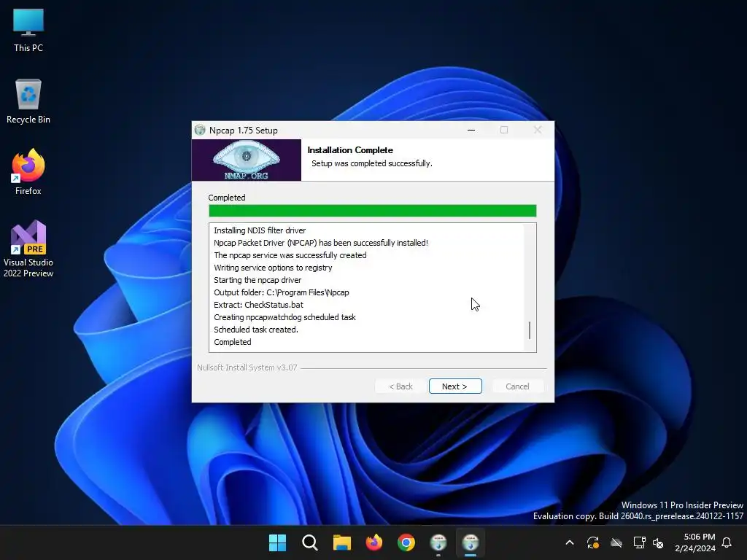
Task: Click the Npcap setup title bar icon
Action: (x=200, y=130)
